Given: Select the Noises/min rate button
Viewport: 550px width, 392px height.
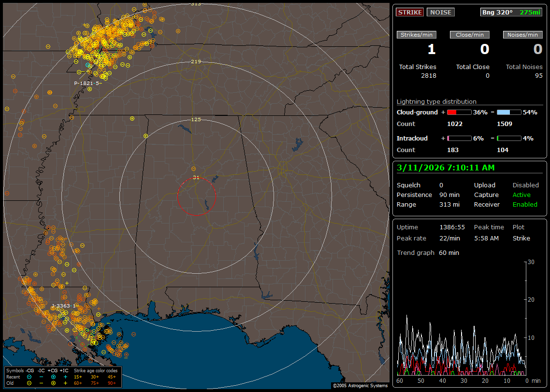Looking at the screenshot, I should 522,35.
